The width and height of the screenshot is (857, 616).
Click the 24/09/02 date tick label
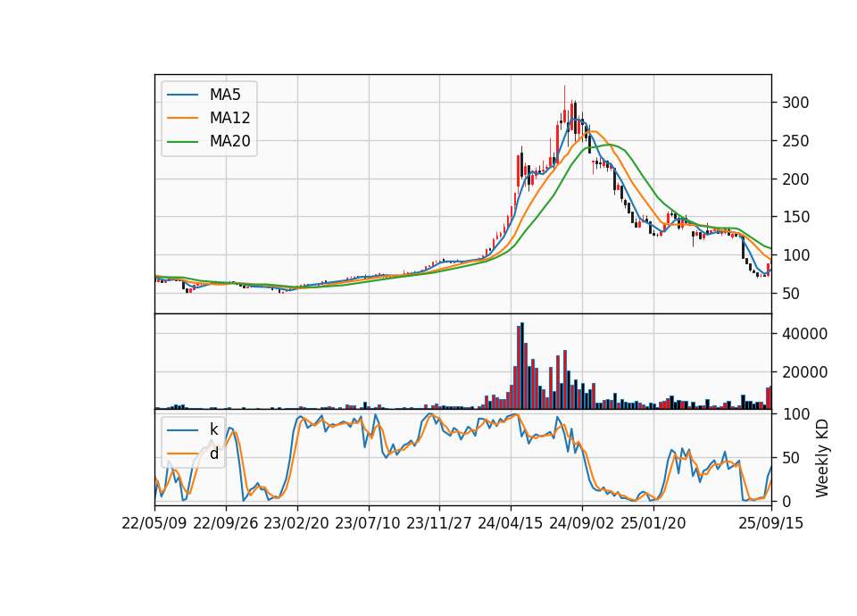(581, 523)
